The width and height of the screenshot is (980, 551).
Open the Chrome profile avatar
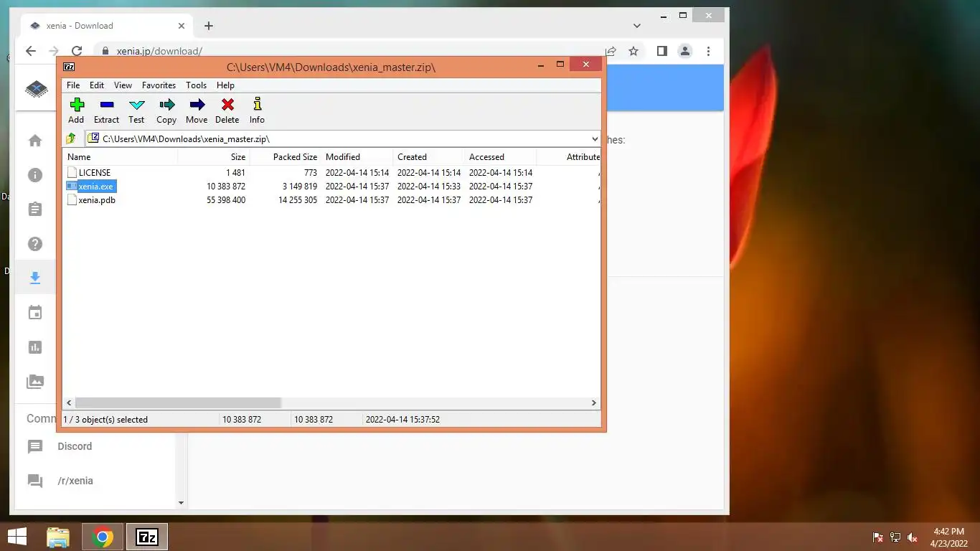pyautogui.click(x=685, y=51)
